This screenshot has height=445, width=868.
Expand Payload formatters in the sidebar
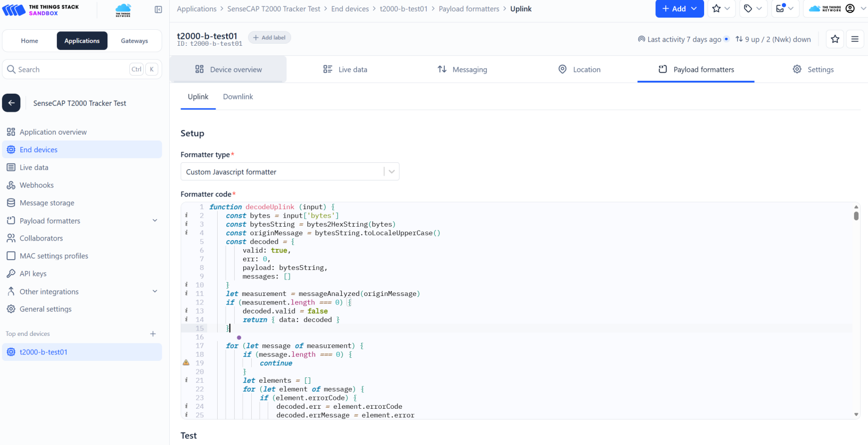[x=155, y=221]
